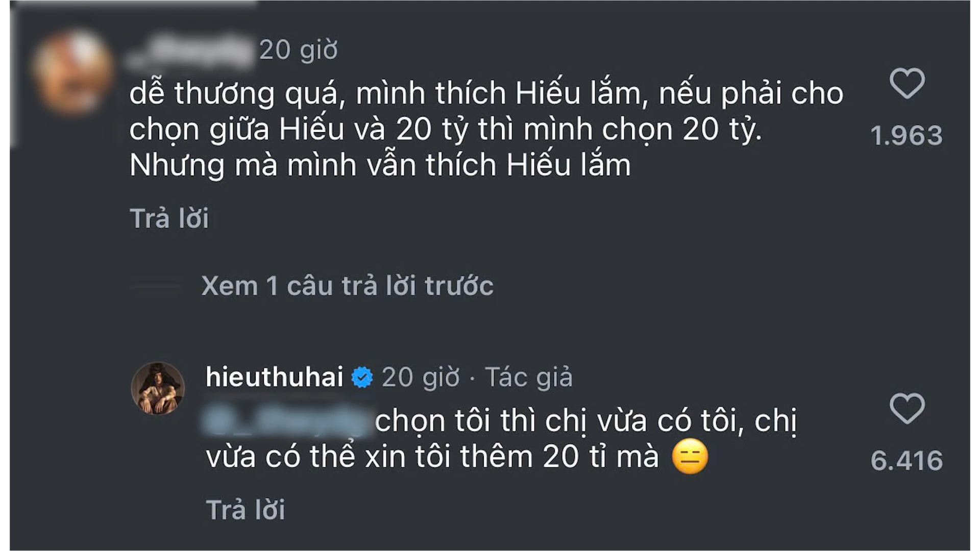
Task: Click the line beside Xem 1 câu trả lời
Action: click(x=156, y=286)
